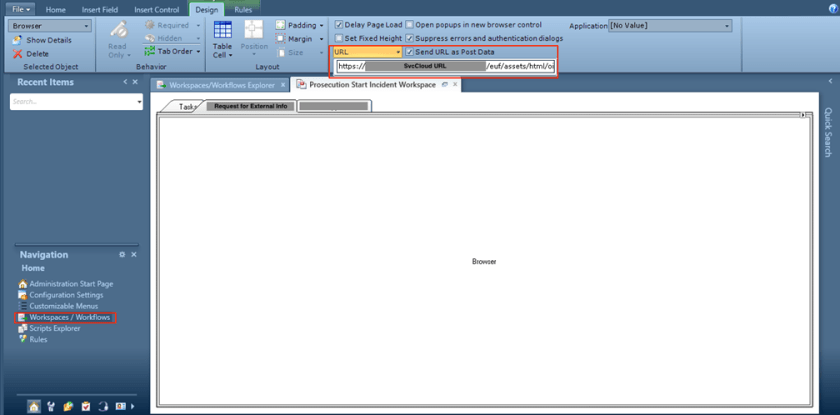The image size is (840, 415).
Task: Click the Show Details icon
Action: pos(17,40)
